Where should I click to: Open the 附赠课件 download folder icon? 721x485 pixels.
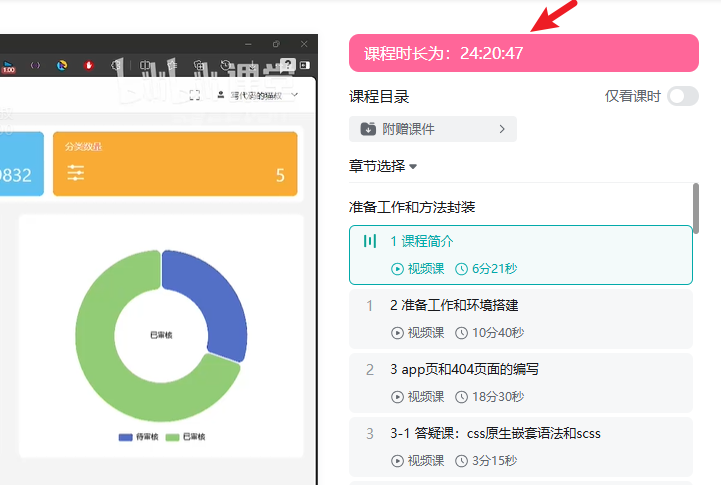tap(368, 129)
